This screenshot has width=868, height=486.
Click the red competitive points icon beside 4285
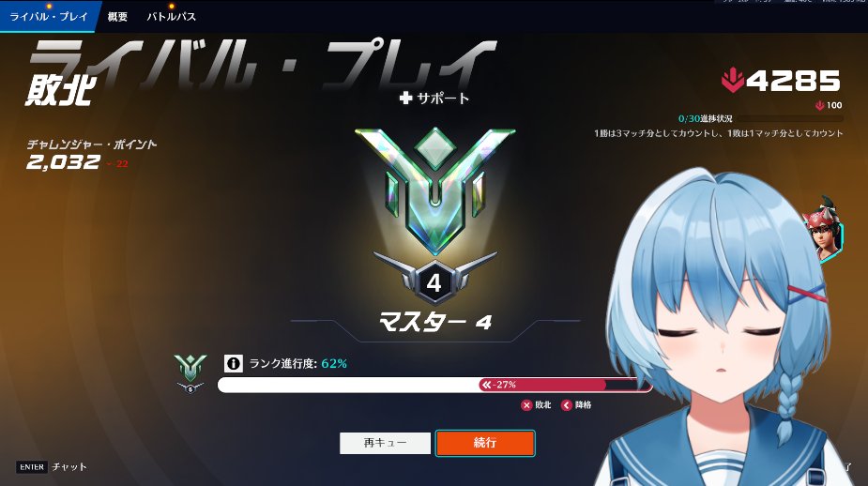point(732,81)
